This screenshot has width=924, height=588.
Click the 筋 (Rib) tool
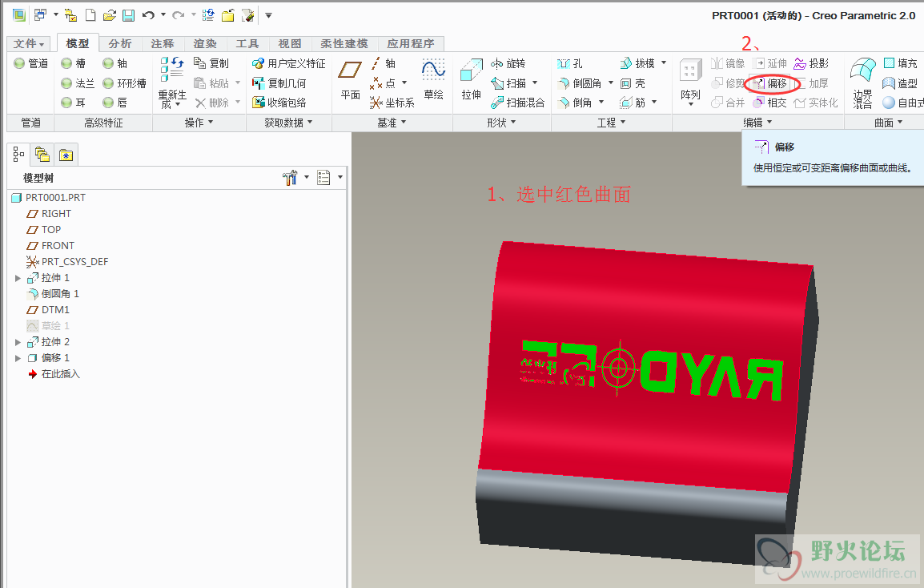pos(633,103)
